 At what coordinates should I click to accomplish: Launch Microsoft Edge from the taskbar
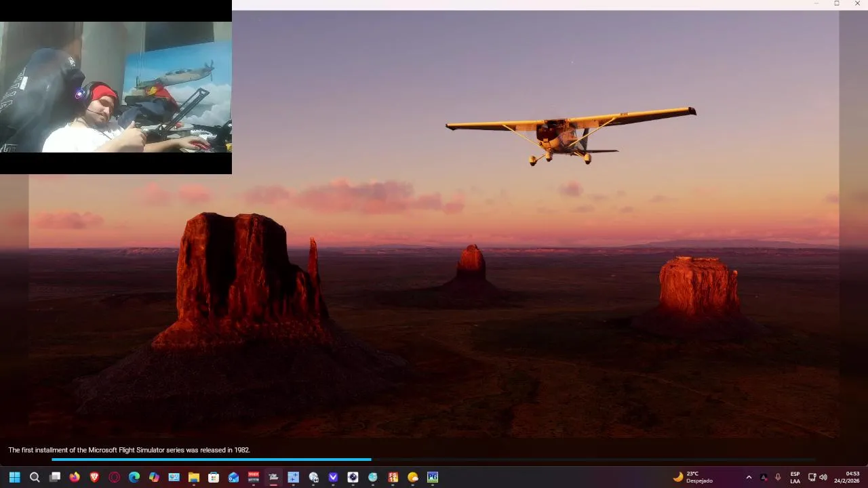pyautogui.click(x=134, y=477)
